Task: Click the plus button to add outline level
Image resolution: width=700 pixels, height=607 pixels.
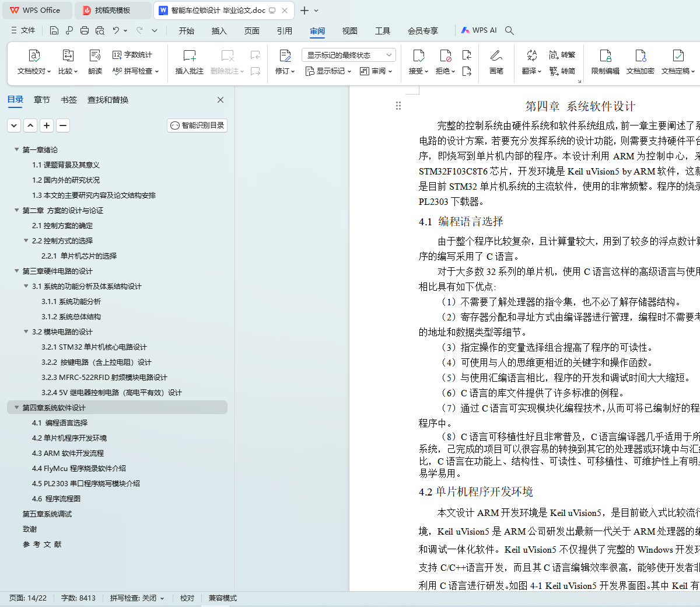Action: click(x=47, y=125)
